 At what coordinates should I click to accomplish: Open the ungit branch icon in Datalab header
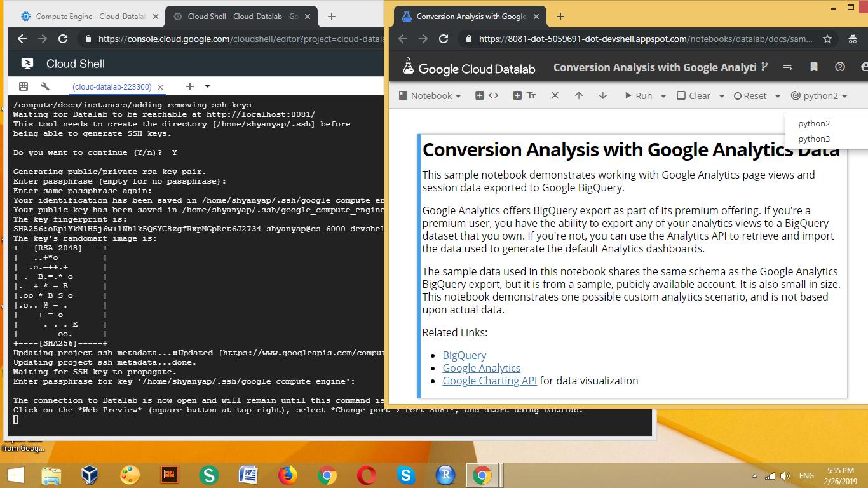[x=764, y=67]
